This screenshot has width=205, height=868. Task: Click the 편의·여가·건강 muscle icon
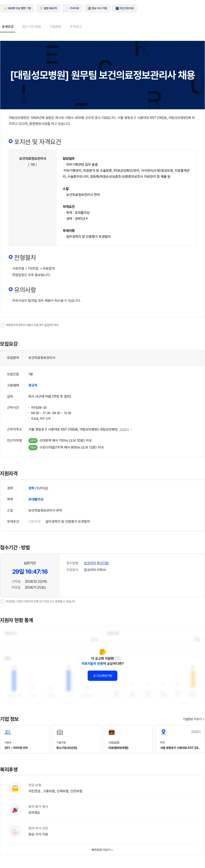pyautogui.click(x=15, y=831)
